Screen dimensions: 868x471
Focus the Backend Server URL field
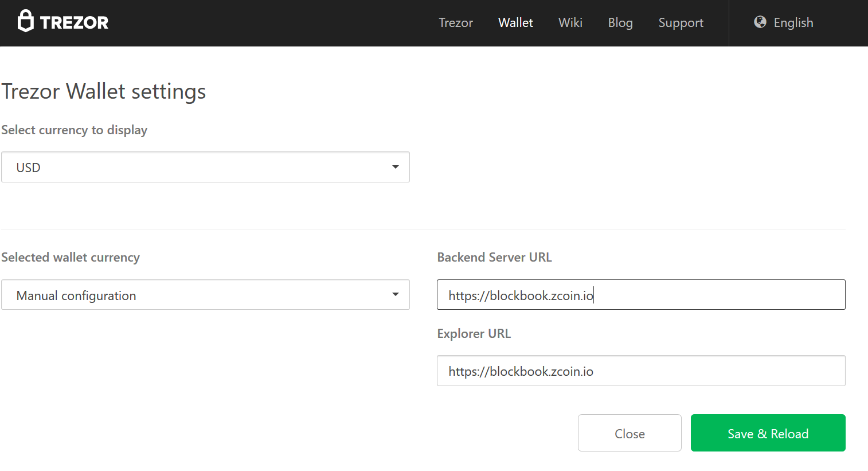[x=641, y=295]
